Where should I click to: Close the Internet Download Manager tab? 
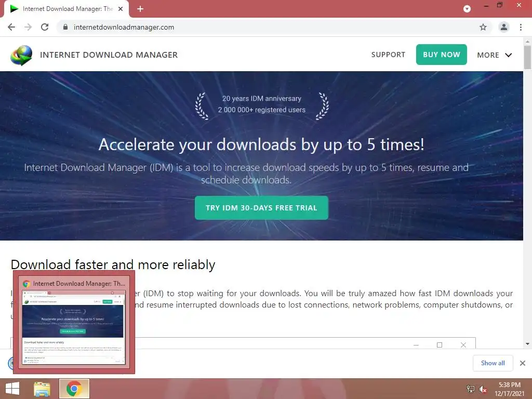point(121,9)
